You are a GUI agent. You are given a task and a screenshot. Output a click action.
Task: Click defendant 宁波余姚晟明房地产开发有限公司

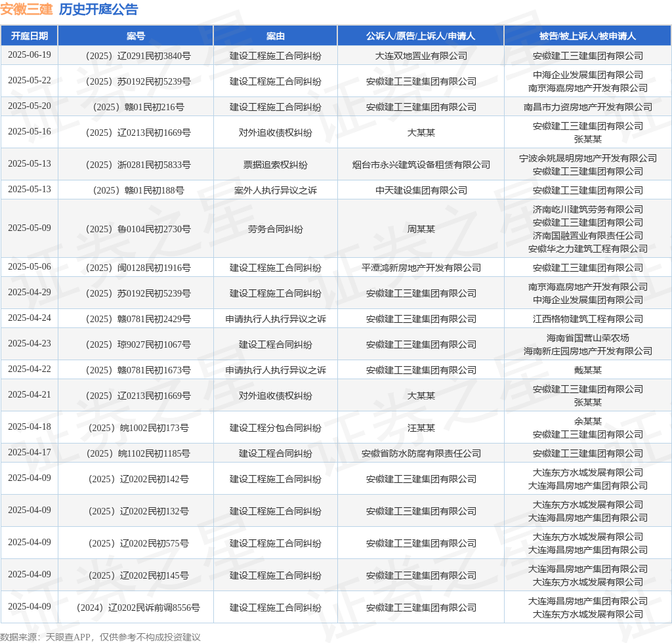click(587, 158)
